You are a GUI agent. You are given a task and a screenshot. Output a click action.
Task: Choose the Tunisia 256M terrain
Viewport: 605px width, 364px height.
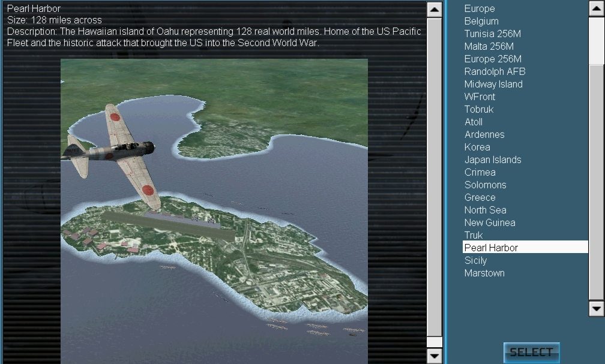[492, 34]
